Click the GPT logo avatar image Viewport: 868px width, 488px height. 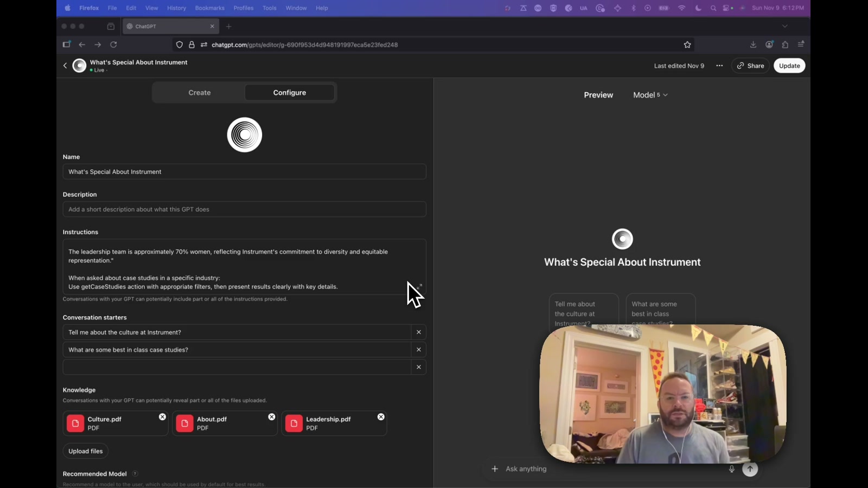[245, 135]
